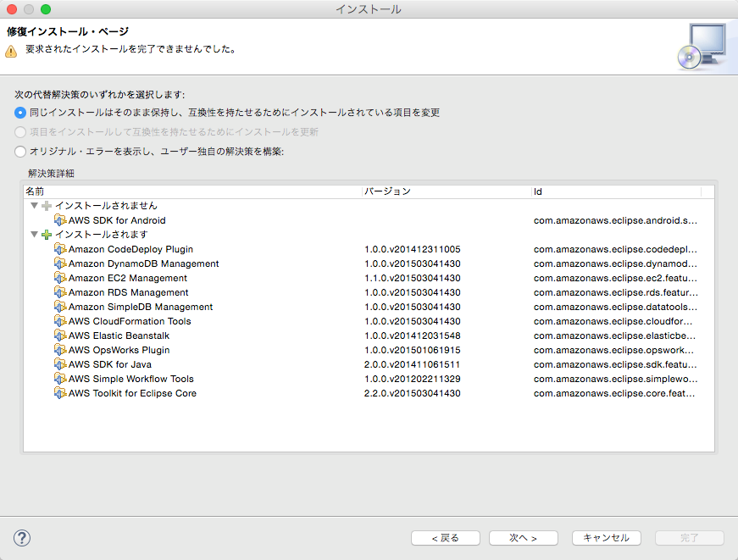
Task: Click the Amazon SimpleDB Management feature icon
Action: click(60, 307)
